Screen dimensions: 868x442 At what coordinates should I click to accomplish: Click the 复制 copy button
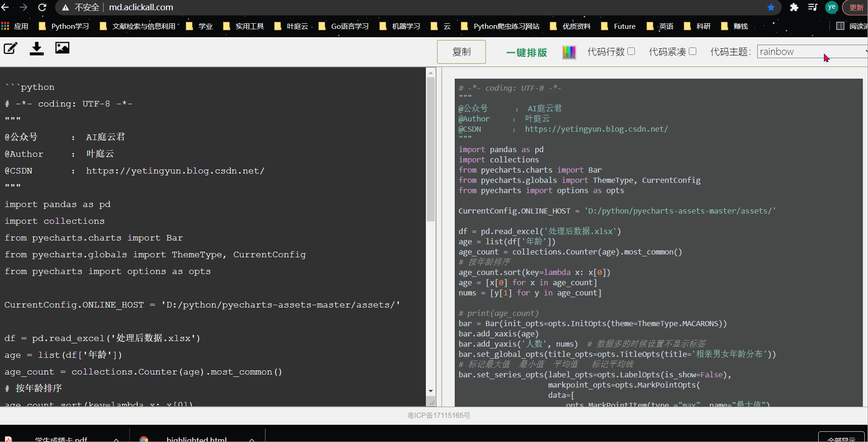point(461,52)
